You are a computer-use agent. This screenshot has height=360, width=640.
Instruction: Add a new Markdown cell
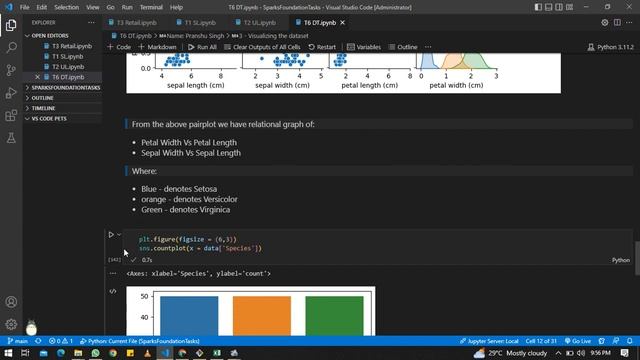coord(157,47)
